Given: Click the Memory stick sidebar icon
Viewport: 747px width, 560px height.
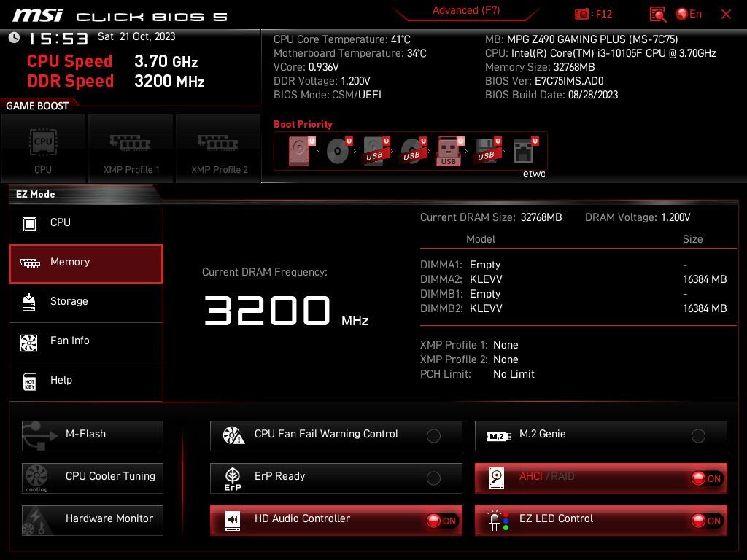Looking at the screenshot, I should pos(29,262).
